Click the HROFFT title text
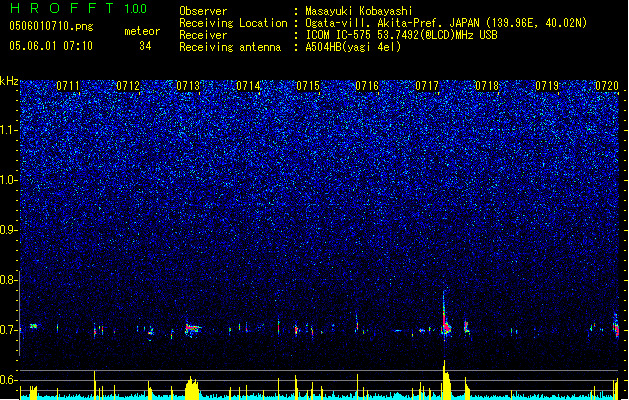Viewport: 629px width, 400px height. pyautogui.click(x=62, y=8)
